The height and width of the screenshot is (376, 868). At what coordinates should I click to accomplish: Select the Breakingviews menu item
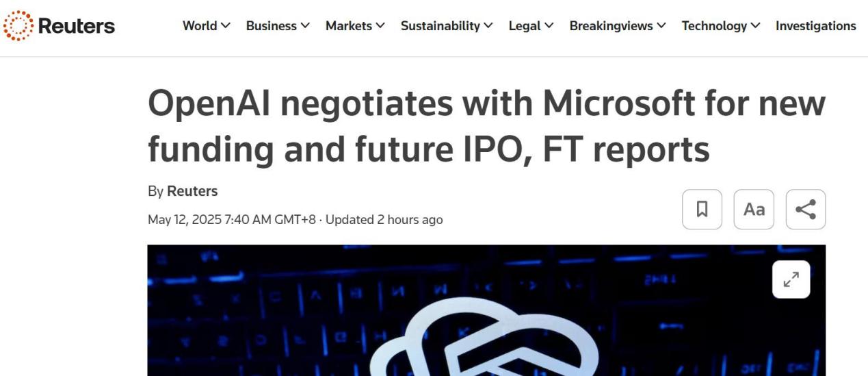(611, 26)
